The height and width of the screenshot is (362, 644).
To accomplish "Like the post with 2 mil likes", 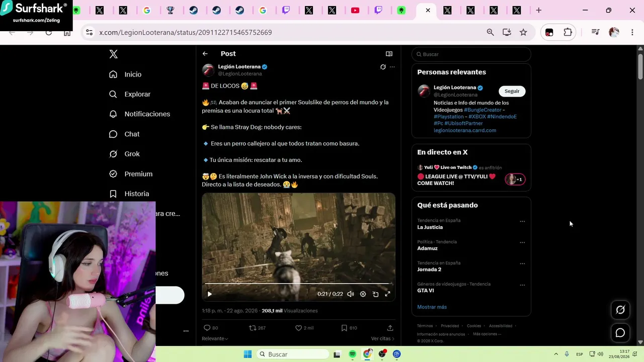I will pyautogui.click(x=304, y=328).
